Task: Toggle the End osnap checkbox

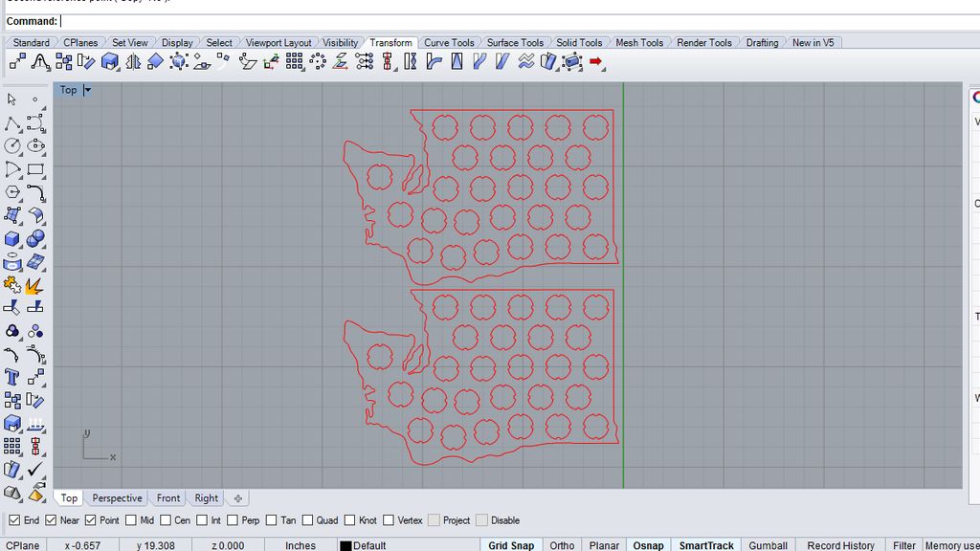Action: pos(14,520)
